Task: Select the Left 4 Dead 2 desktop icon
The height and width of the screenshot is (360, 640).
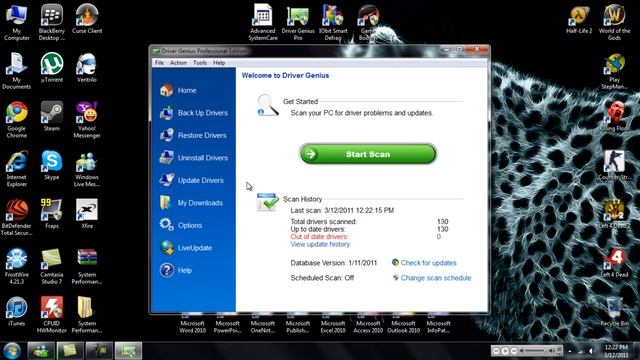Action: pos(614,213)
